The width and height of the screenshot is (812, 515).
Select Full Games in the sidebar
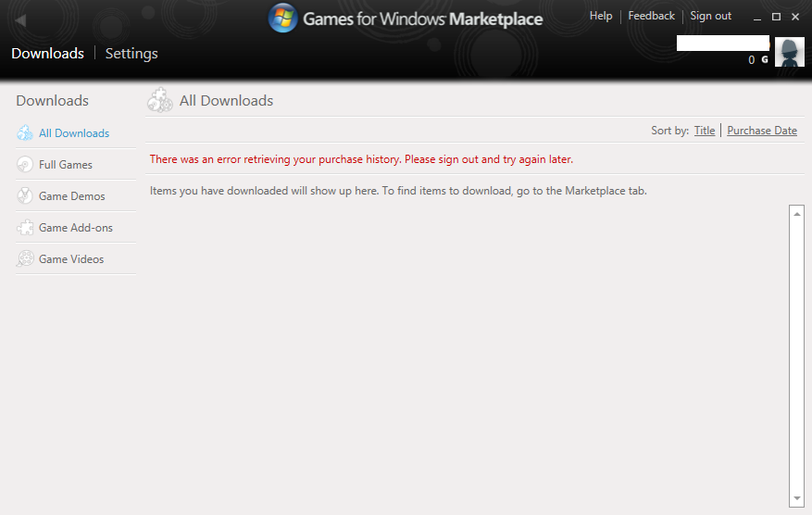[x=66, y=165]
